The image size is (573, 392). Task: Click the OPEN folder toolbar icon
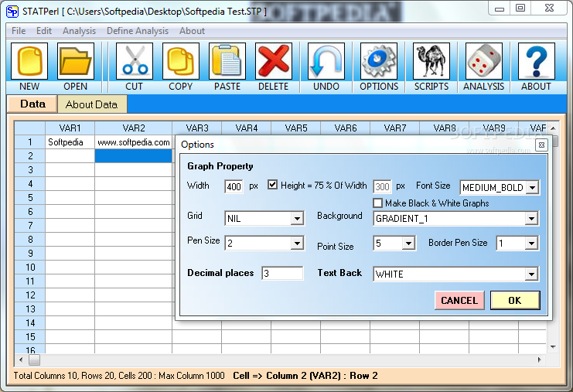(x=76, y=61)
